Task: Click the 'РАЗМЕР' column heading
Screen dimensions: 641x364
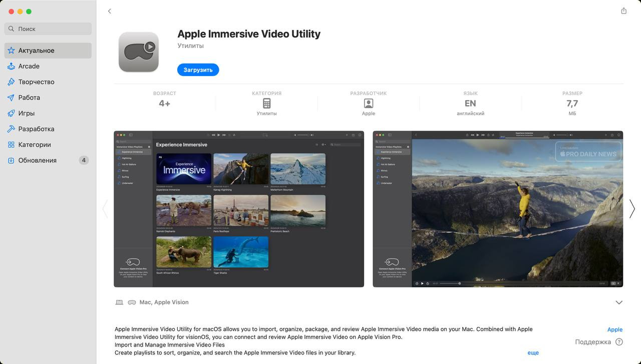Action: tap(572, 93)
